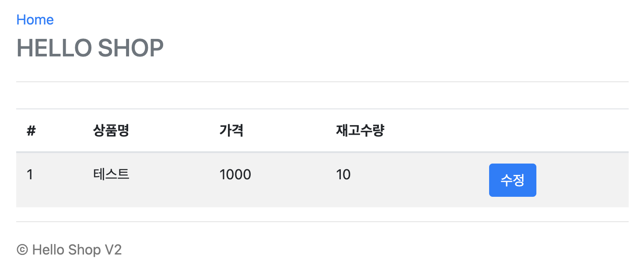
Task: Click the 상품명 column header
Action: [x=111, y=130]
